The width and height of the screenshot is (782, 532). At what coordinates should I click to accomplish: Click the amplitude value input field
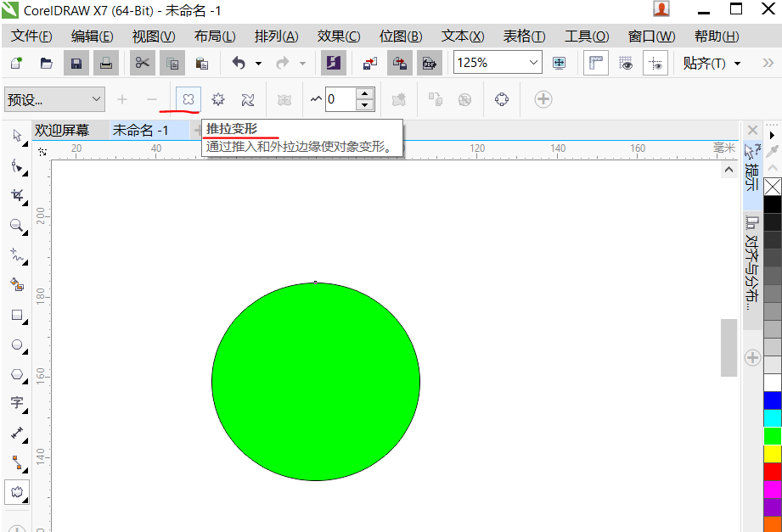(x=340, y=99)
